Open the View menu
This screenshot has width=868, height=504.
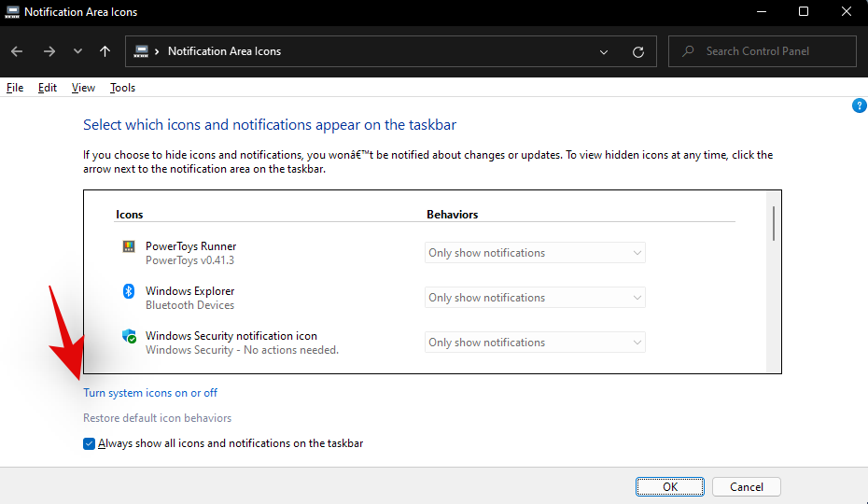click(83, 88)
